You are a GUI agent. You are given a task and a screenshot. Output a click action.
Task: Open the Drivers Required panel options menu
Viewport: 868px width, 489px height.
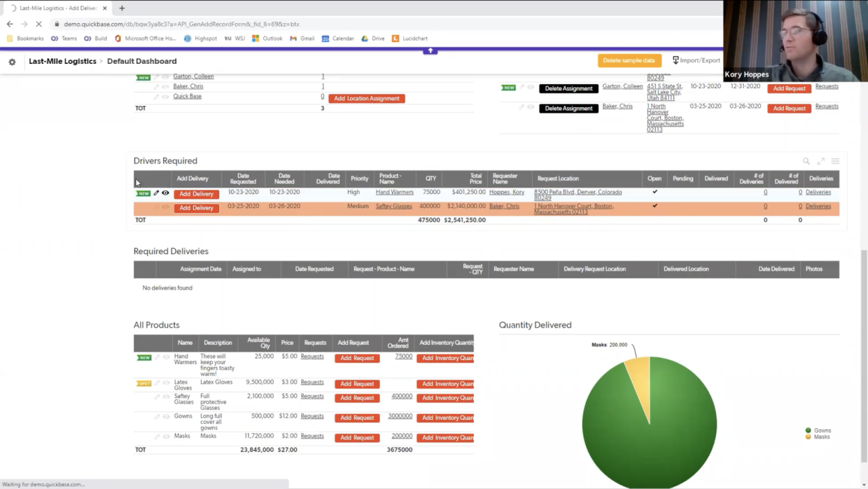point(835,161)
